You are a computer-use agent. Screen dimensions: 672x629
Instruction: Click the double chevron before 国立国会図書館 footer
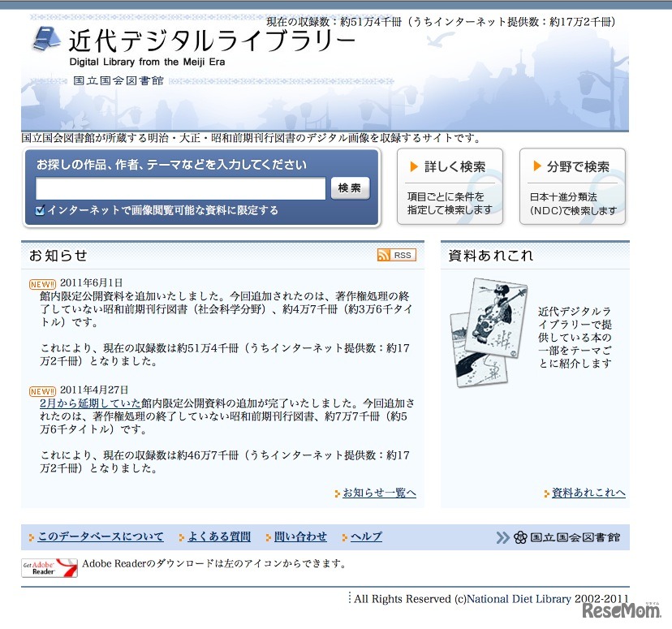502,537
